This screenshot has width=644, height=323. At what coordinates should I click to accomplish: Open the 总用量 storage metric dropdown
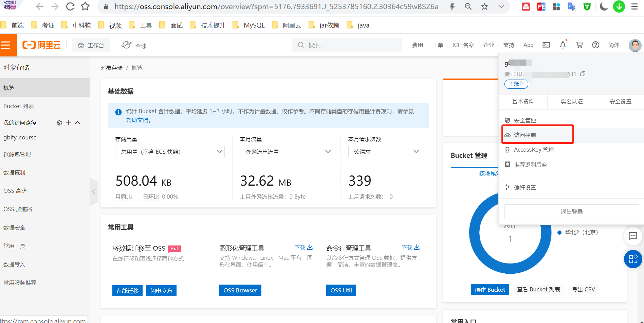pyautogui.click(x=169, y=151)
